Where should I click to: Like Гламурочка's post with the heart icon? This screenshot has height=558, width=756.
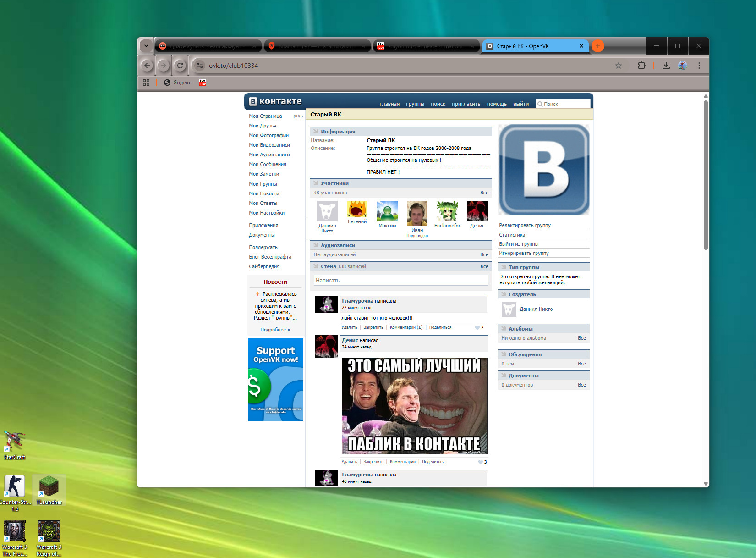pyautogui.click(x=477, y=328)
